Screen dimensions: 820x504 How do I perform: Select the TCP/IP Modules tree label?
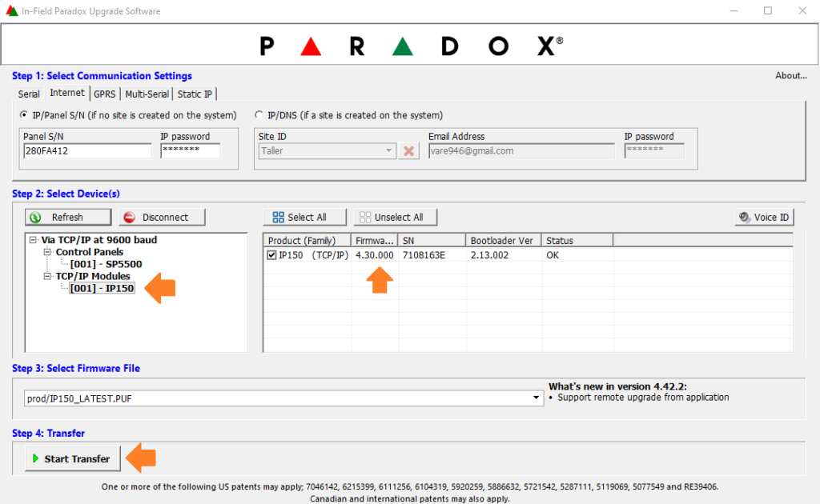pos(93,276)
